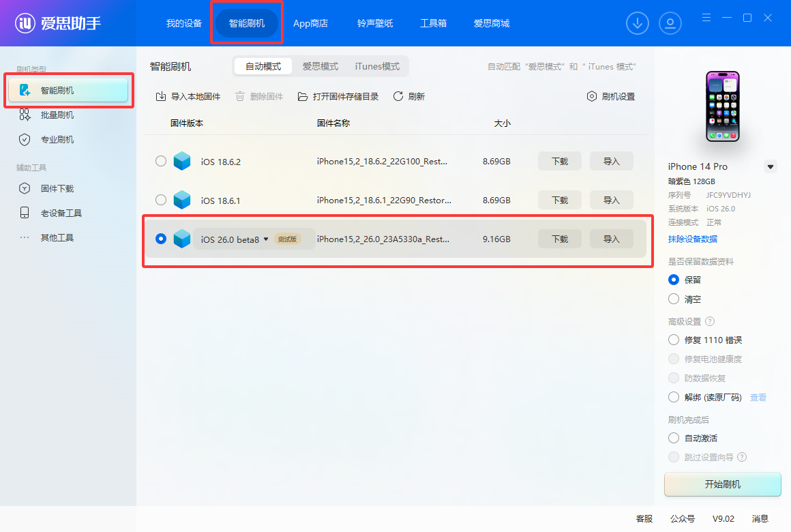The height and width of the screenshot is (532, 791).
Task: Open the user account icon
Action: (x=670, y=23)
